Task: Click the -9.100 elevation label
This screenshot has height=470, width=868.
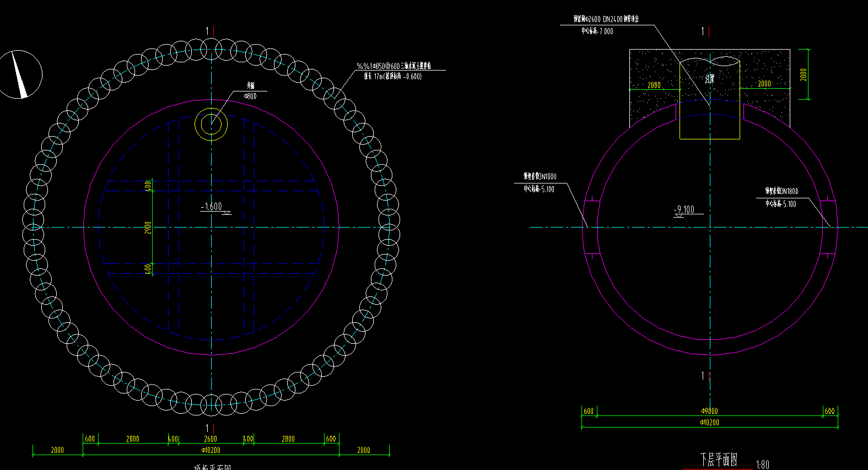Action: (684, 209)
